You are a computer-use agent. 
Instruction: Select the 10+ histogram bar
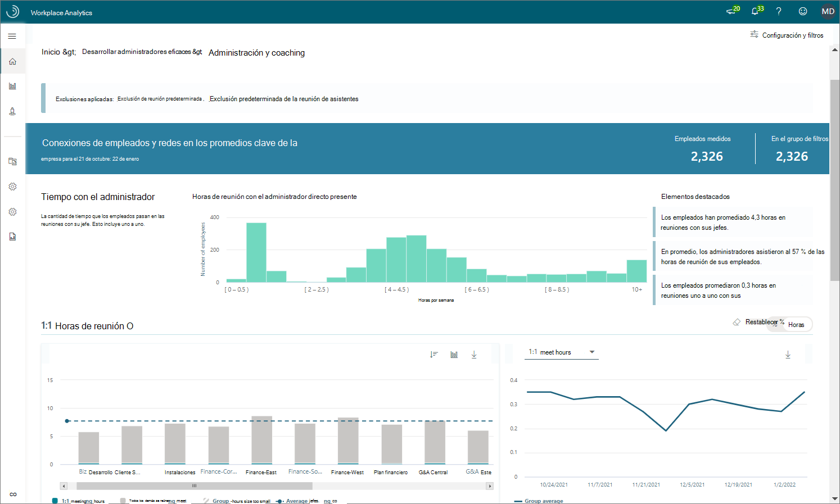[x=636, y=271]
